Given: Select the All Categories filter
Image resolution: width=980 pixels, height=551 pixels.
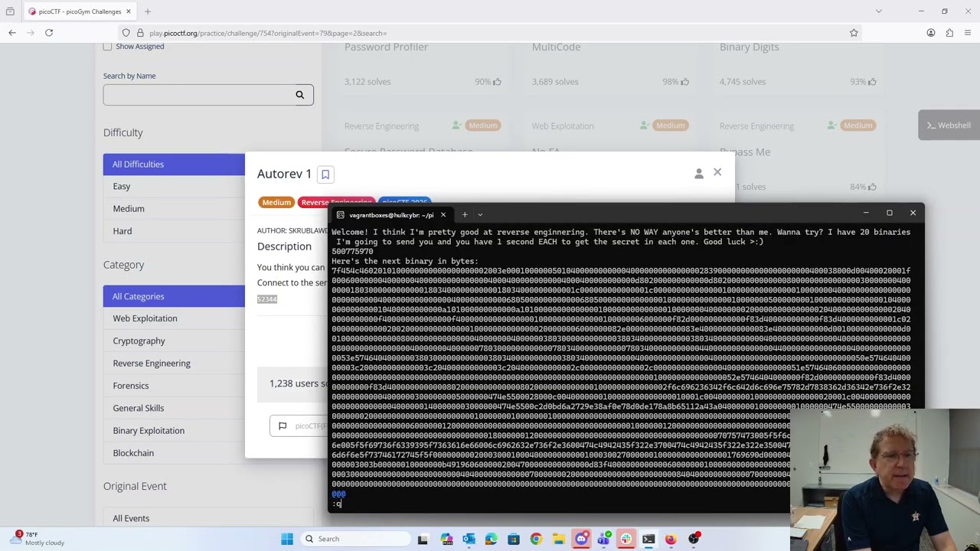Looking at the screenshot, I should pyautogui.click(x=174, y=296).
